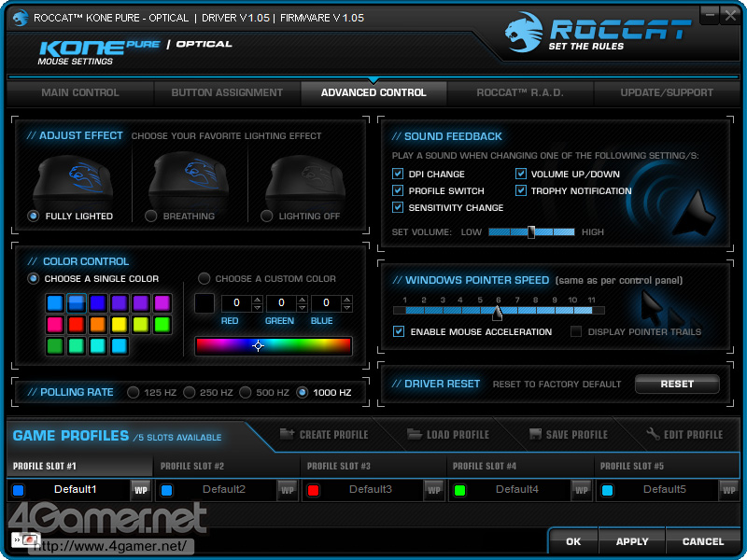747x560 pixels.
Task: Click the Blue value input field
Action: click(x=326, y=303)
